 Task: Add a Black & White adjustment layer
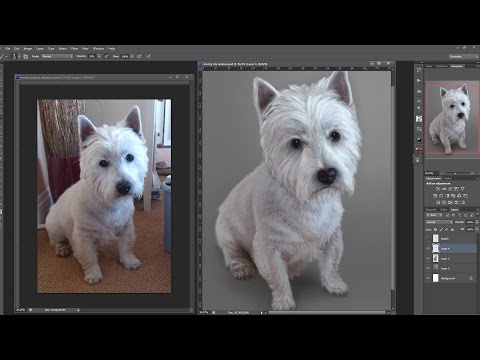[x=447, y=196]
